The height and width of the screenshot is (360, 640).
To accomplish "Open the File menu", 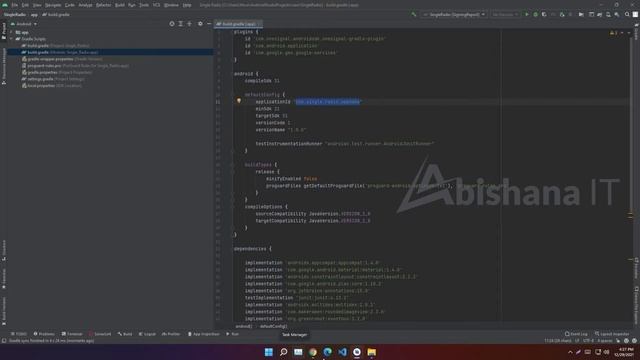I will (15, 5).
